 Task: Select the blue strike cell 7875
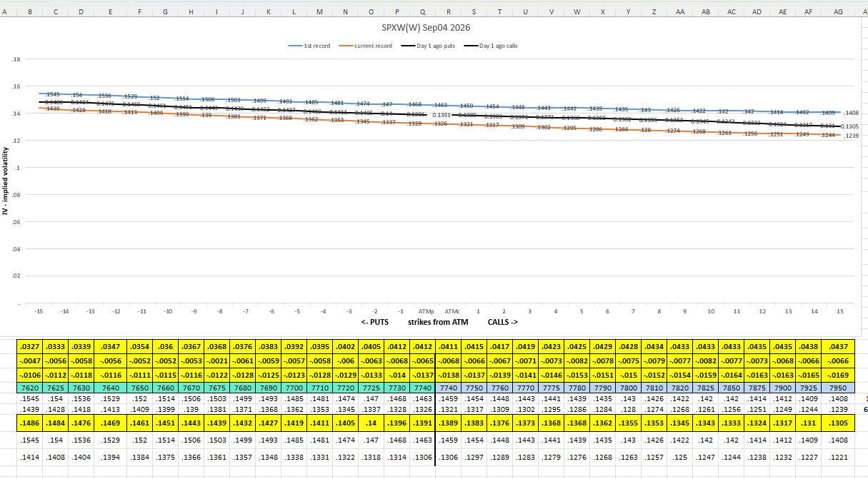pyautogui.click(x=757, y=387)
